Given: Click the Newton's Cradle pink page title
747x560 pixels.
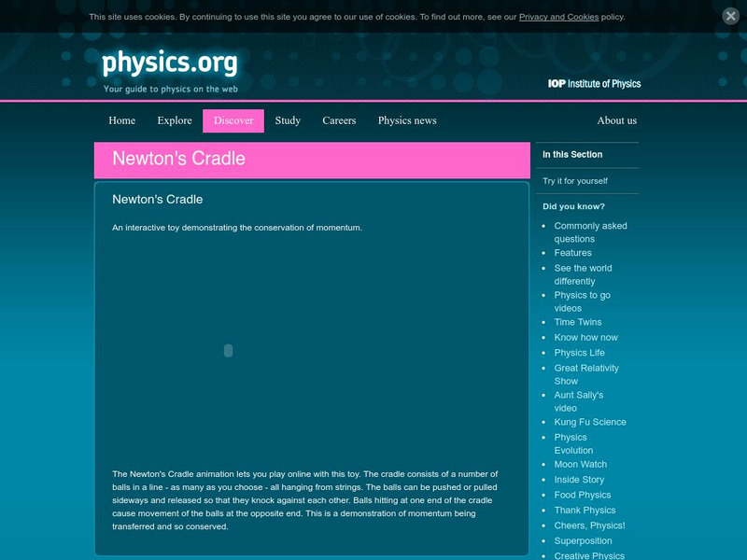Looking at the screenshot, I should [178, 159].
